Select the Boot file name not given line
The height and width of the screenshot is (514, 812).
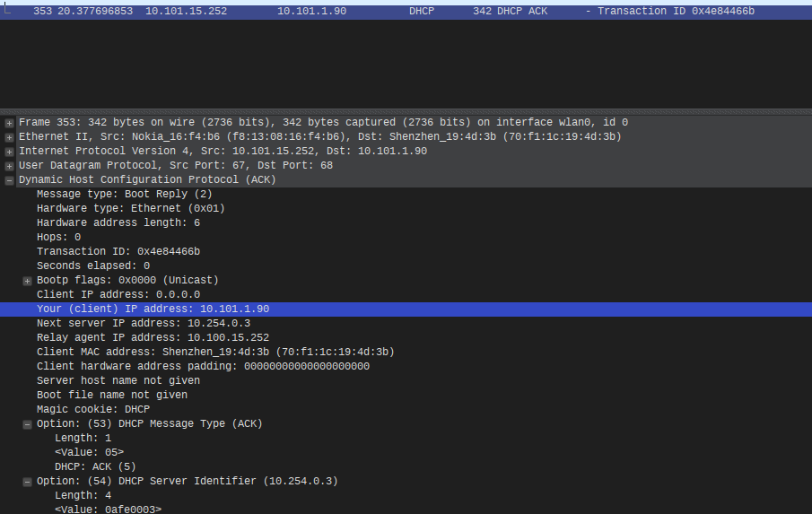(111, 396)
